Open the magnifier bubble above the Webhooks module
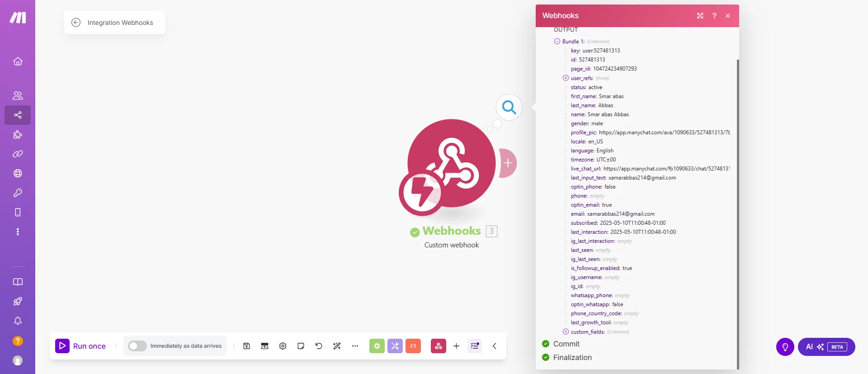Image resolution: width=868 pixels, height=374 pixels. [509, 107]
